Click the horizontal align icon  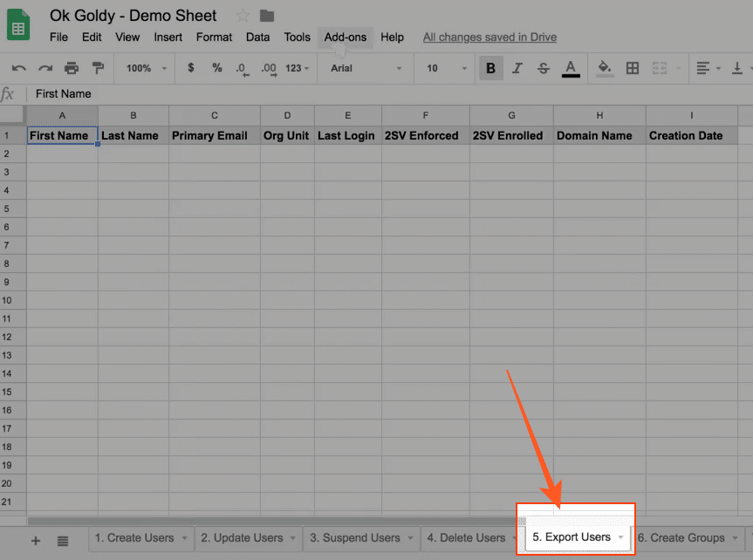[703, 68]
